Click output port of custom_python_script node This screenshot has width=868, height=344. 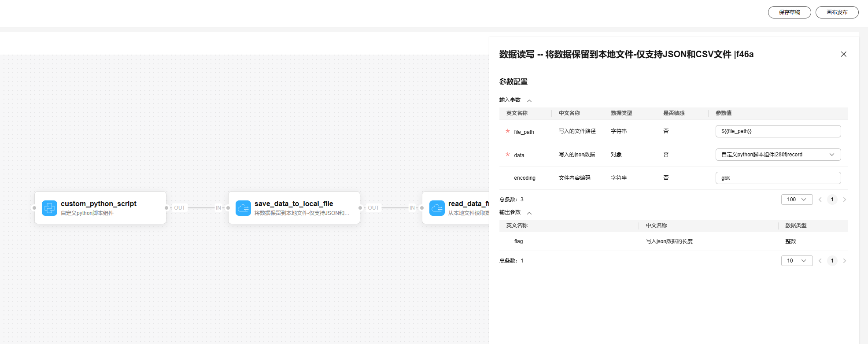point(166,208)
